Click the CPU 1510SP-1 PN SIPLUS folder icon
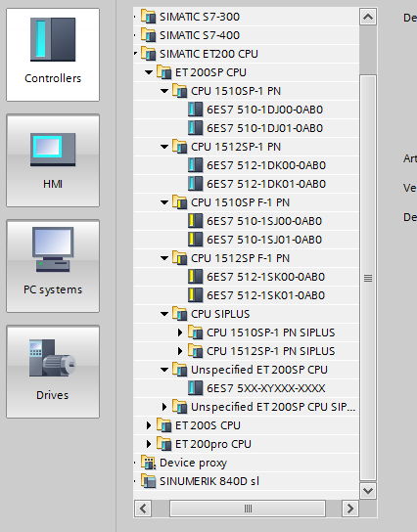The image size is (417, 532). 195,332
